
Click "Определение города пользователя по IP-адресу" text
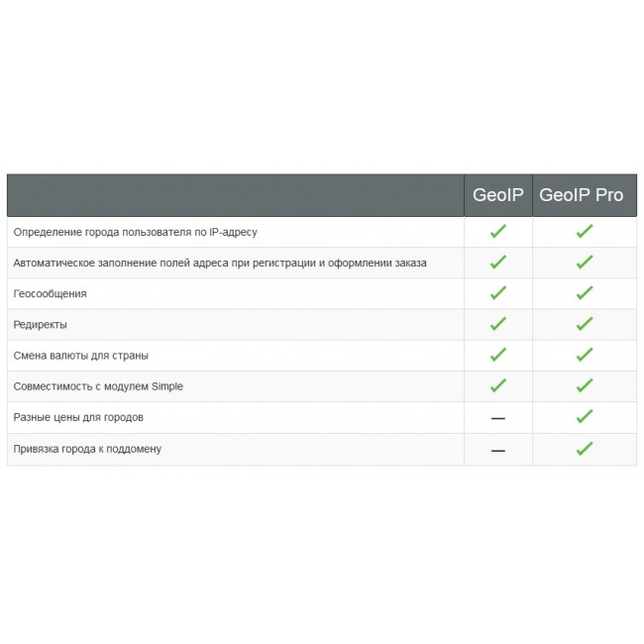pyautogui.click(x=135, y=232)
